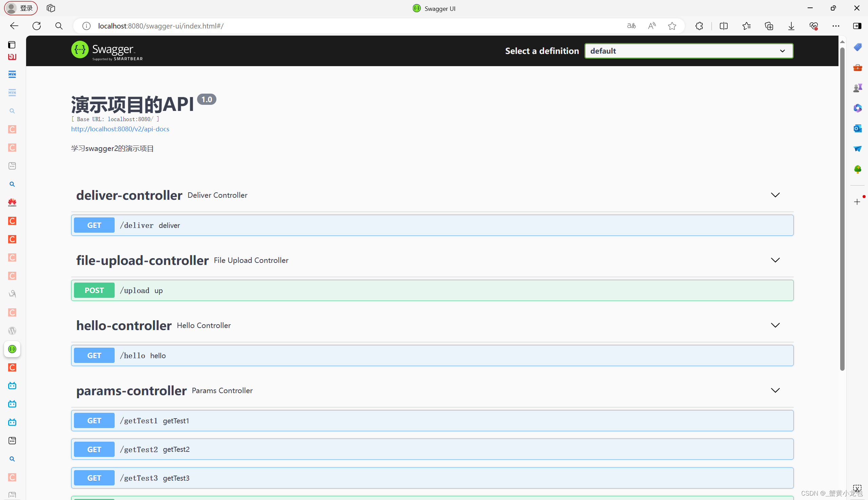Click the Read aloud icon in the address bar

(652, 26)
